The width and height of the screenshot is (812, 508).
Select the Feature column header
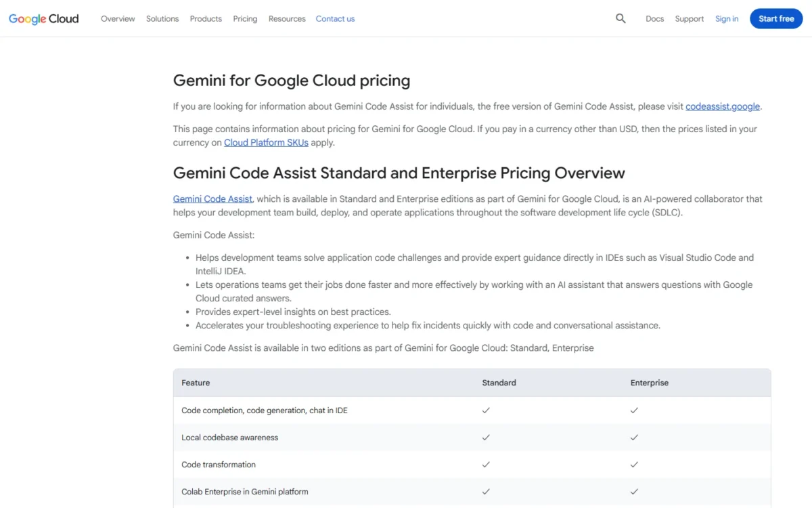coord(196,383)
